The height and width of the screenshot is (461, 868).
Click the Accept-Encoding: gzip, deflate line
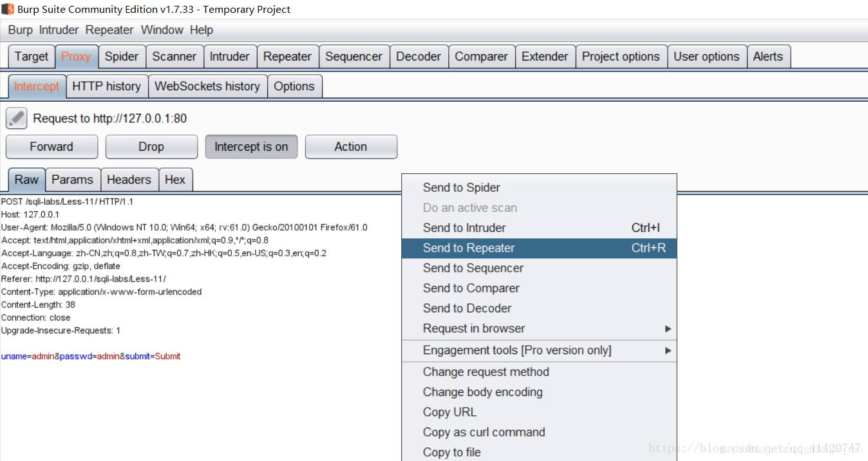pos(61,266)
